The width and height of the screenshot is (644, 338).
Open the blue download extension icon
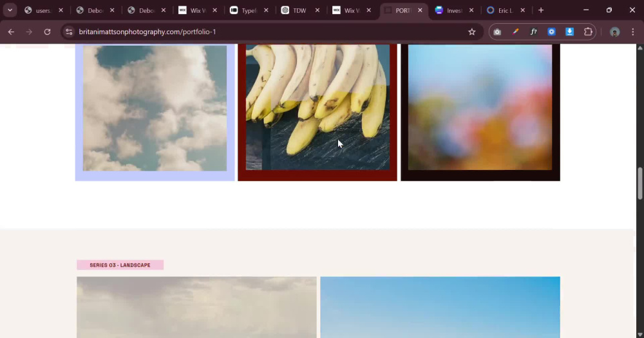pos(570,32)
